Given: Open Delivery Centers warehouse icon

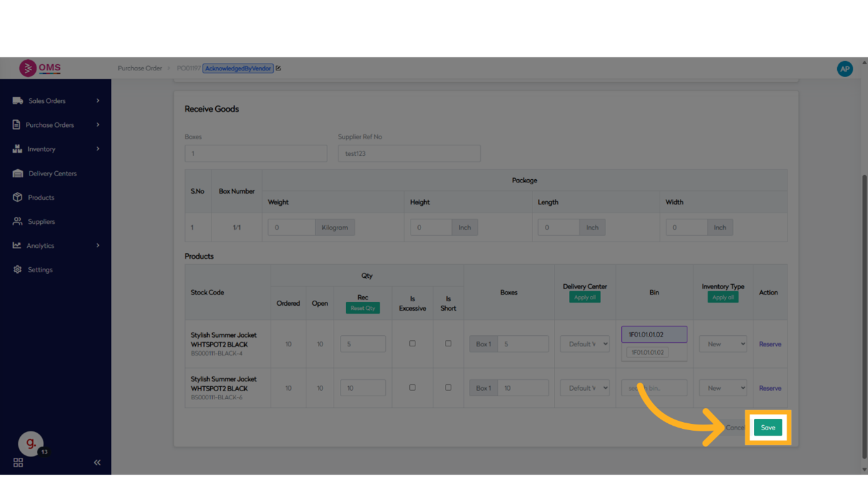Looking at the screenshot, I should click(x=18, y=174).
